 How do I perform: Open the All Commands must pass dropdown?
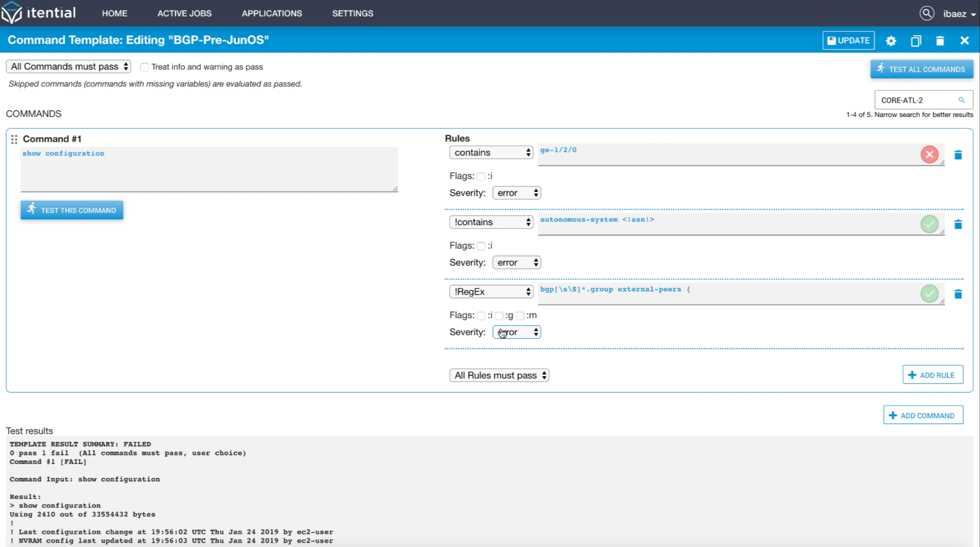click(69, 67)
